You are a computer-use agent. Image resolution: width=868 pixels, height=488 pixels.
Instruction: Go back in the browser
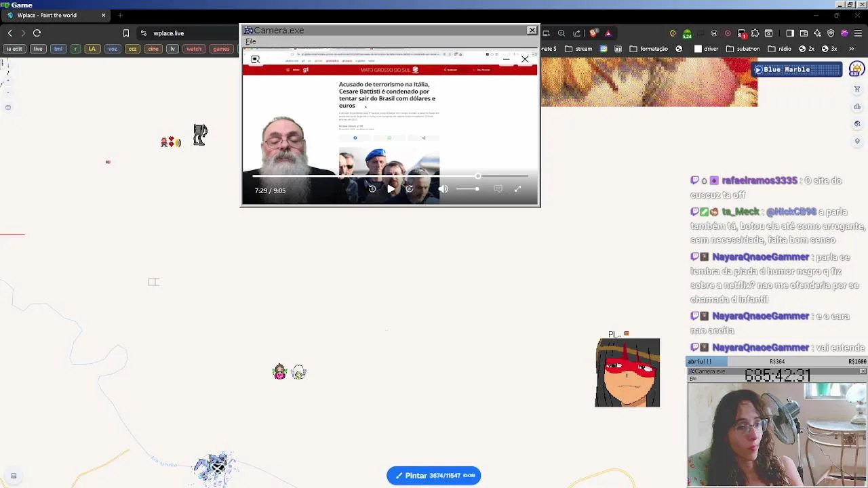pyautogui.click(x=10, y=33)
